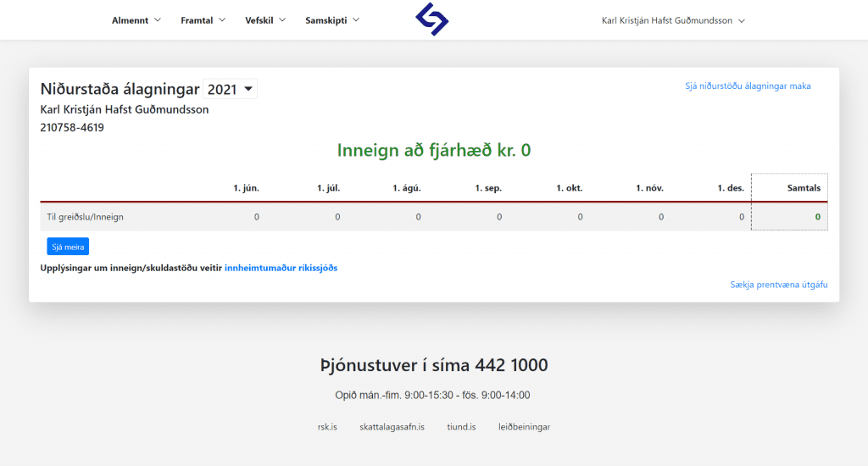Go to the tiund.is footer link

click(461, 427)
